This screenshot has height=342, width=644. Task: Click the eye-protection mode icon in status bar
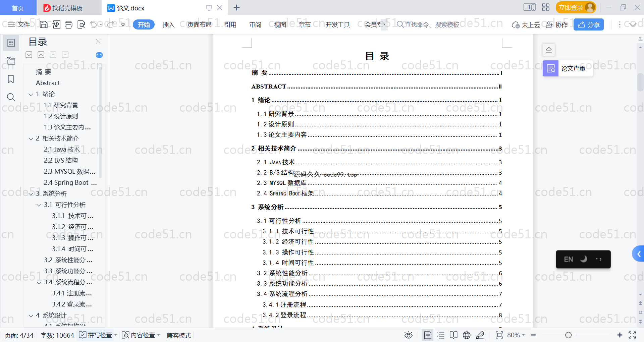pos(408,335)
